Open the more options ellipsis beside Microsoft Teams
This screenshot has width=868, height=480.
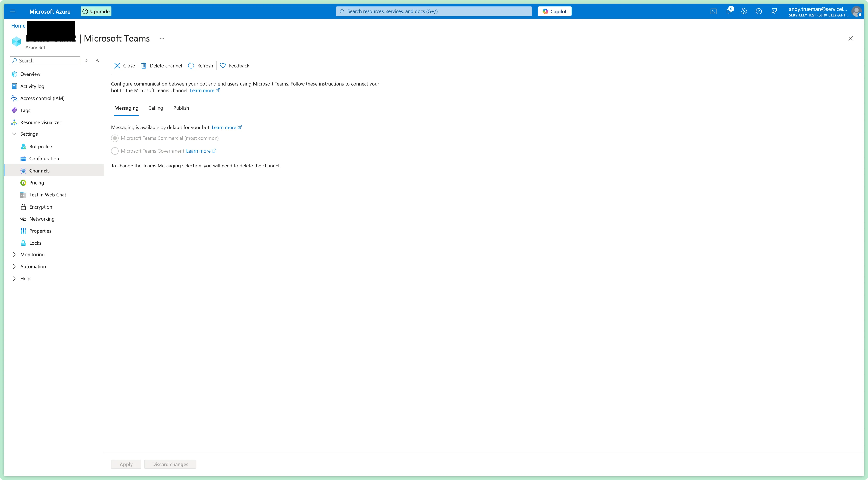click(x=162, y=38)
